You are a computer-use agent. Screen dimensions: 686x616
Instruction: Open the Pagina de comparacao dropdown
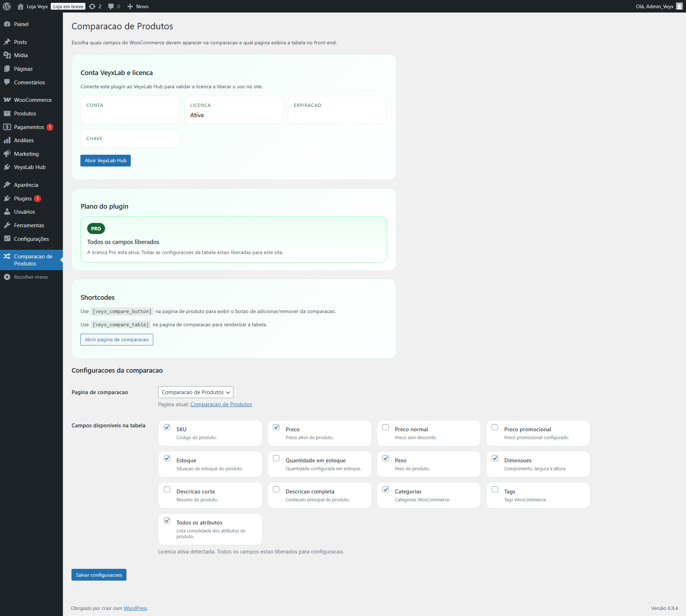click(x=195, y=392)
